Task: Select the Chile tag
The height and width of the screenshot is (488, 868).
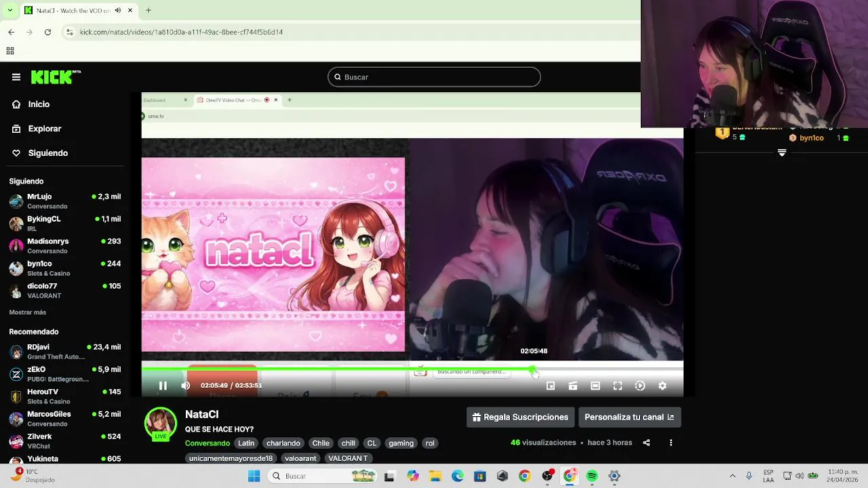Action: click(321, 443)
